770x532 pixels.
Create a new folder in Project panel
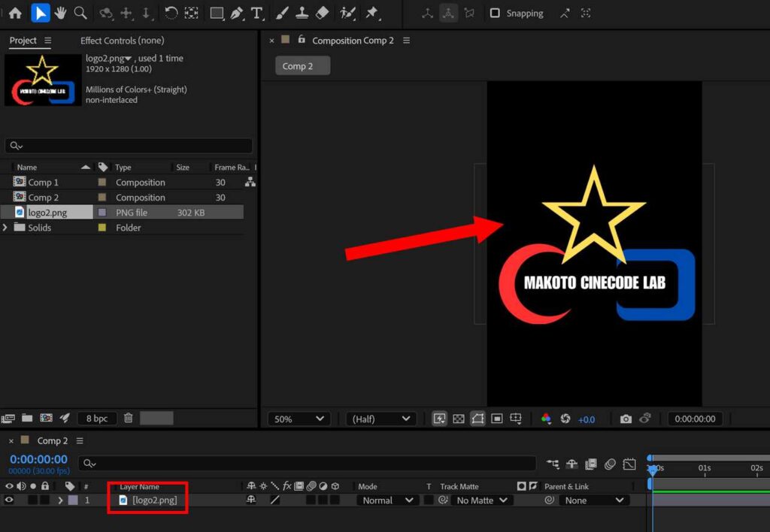pyautogui.click(x=27, y=418)
